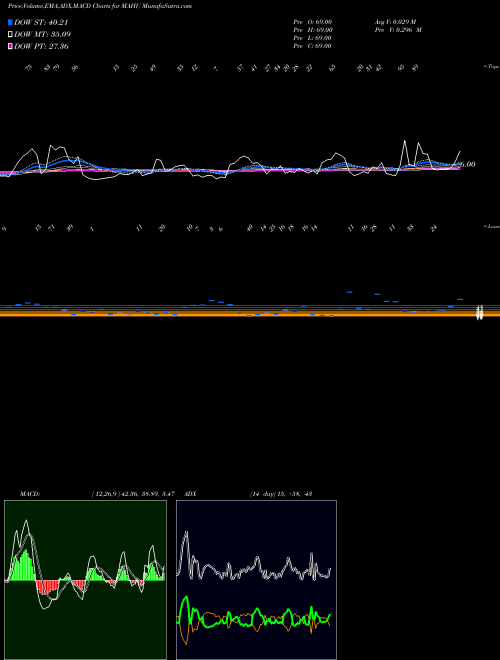Click MACD parameters '(12,26,9) 42.36, 38.89, 3.47'

click(133, 494)
